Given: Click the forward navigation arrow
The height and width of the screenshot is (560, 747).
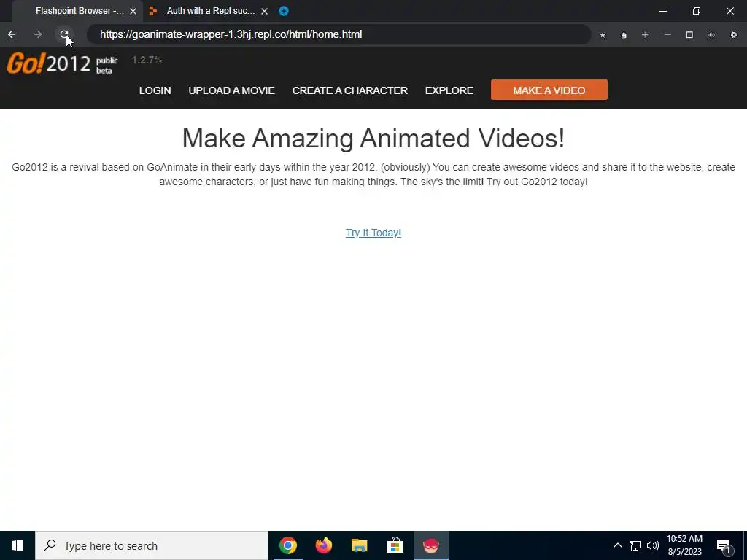Looking at the screenshot, I should tap(38, 34).
